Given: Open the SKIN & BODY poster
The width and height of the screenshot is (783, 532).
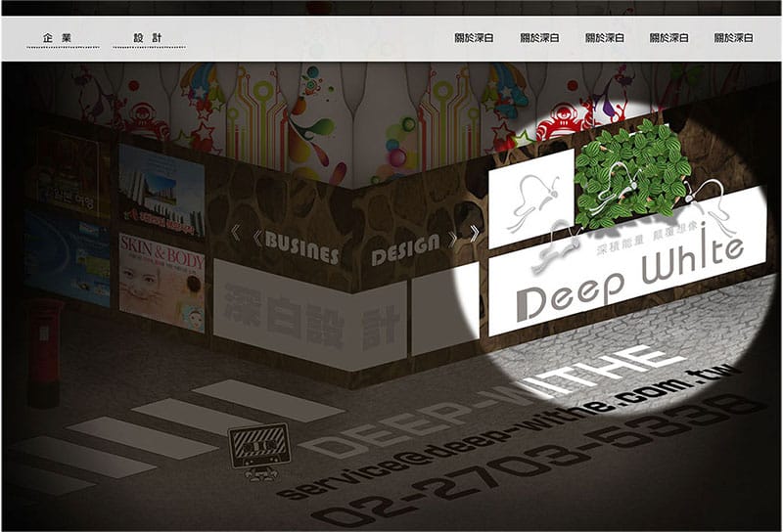Looking at the screenshot, I should click(161, 283).
